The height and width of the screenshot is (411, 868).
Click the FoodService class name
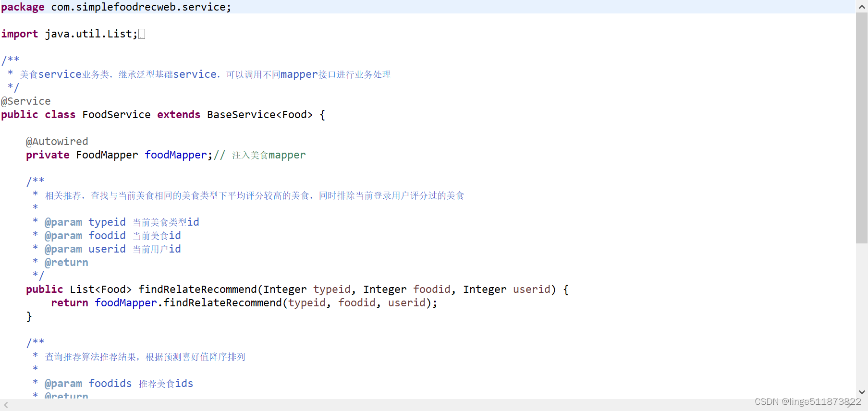click(116, 115)
